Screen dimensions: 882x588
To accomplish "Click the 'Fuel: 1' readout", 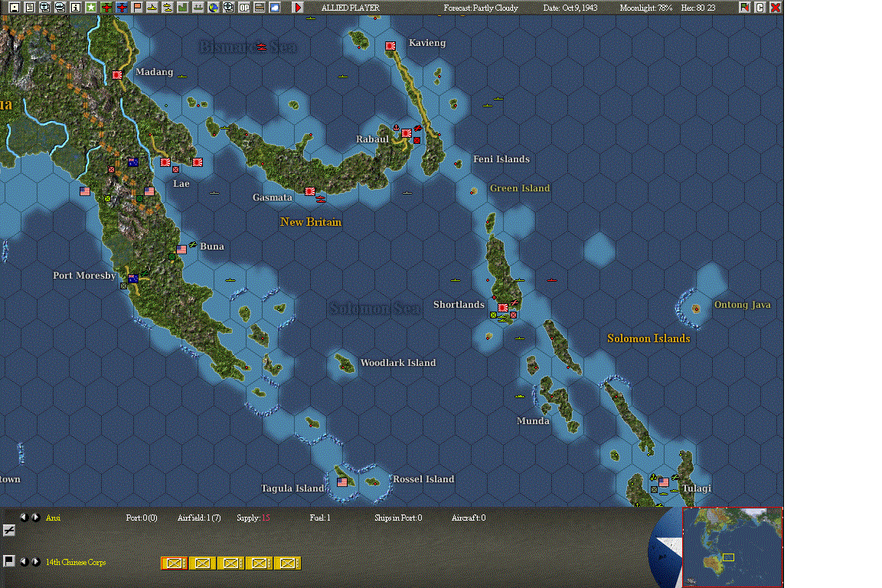I will click(x=320, y=518).
